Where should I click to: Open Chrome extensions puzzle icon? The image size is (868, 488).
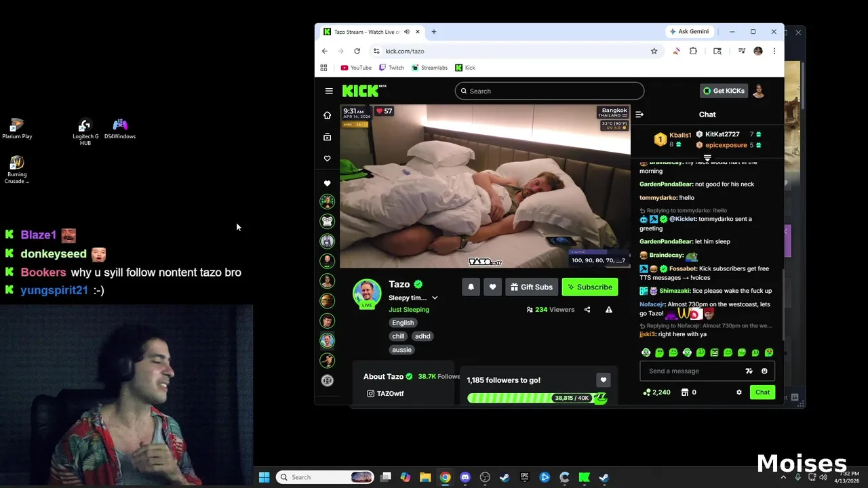[x=693, y=51]
